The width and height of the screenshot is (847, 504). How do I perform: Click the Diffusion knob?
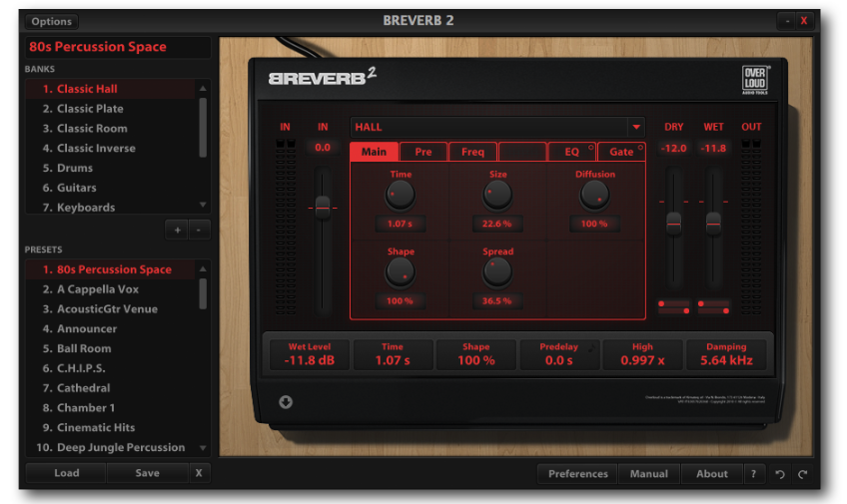click(594, 196)
